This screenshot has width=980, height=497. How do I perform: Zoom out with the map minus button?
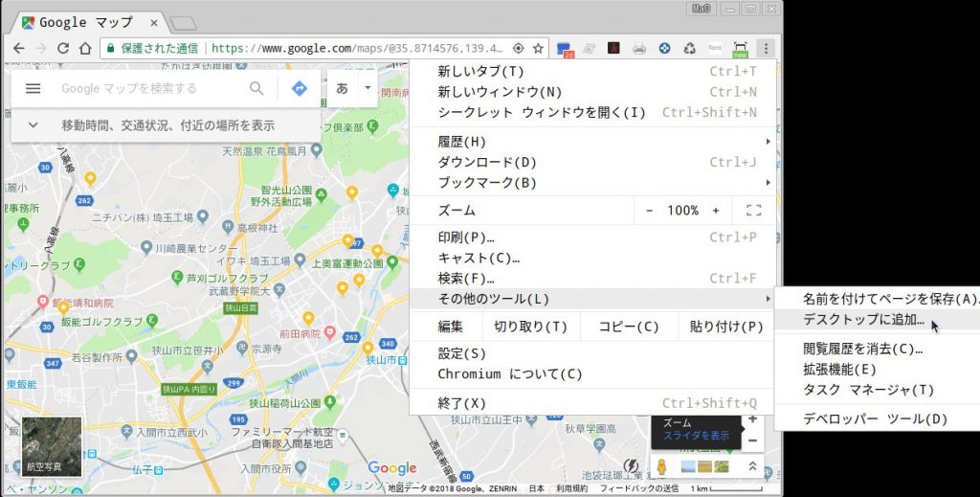coord(752,441)
